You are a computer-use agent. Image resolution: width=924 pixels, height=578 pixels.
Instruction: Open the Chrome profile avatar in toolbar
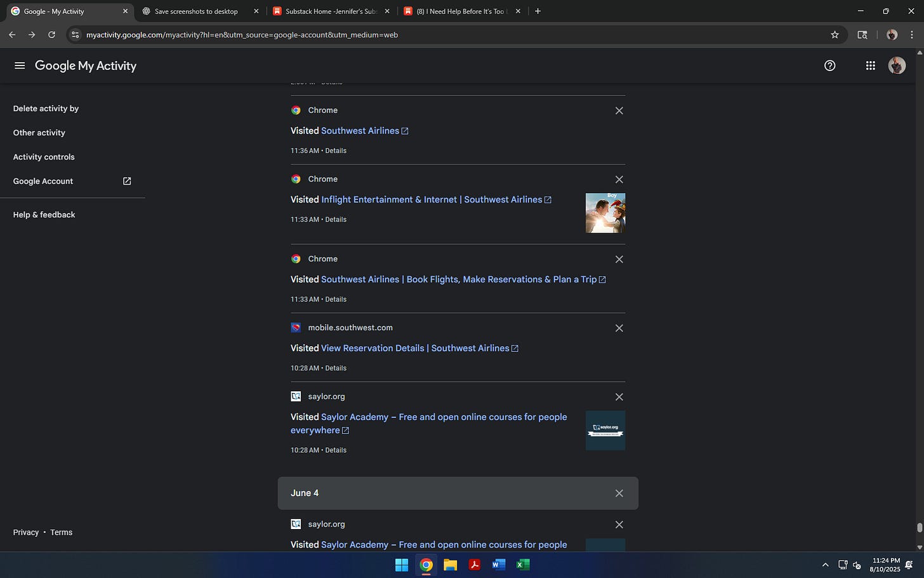coord(892,35)
